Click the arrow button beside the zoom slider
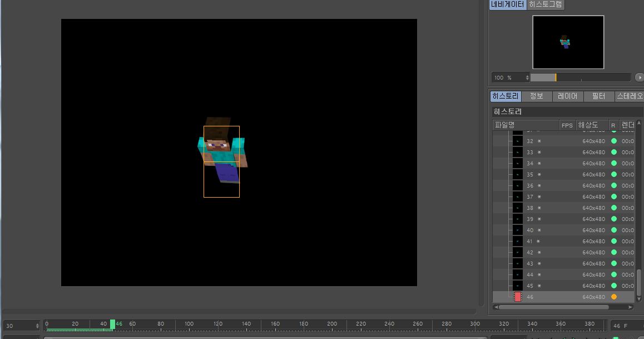 coord(639,77)
